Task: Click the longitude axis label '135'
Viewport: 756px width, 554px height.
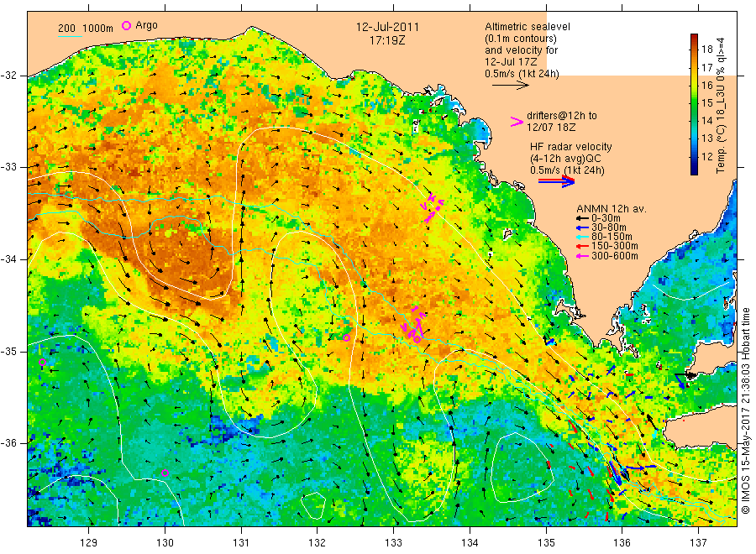Action: (x=546, y=542)
